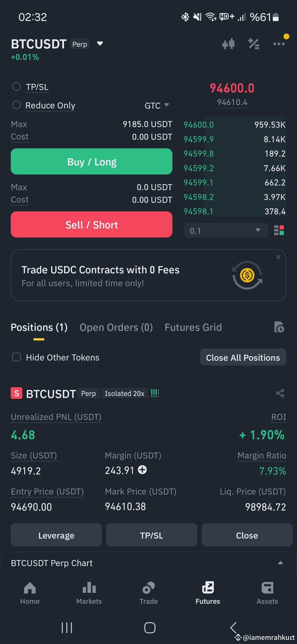Switch to the Futures Grid tab
The image size is (297, 644).
pyautogui.click(x=193, y=327)
